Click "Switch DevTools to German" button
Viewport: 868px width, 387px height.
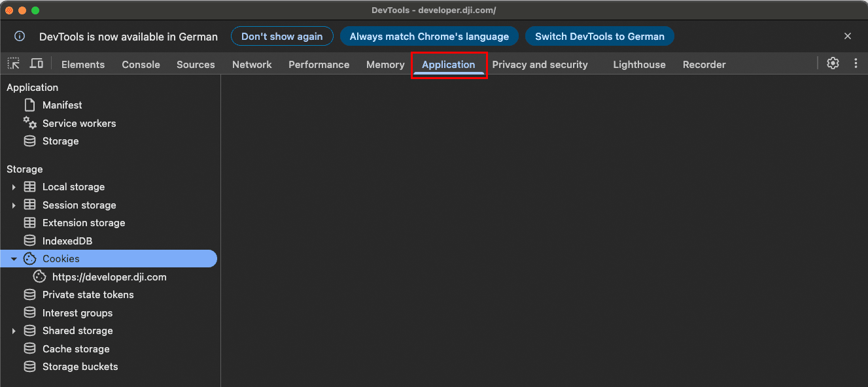pyautogui.click(x=599, y=37)
